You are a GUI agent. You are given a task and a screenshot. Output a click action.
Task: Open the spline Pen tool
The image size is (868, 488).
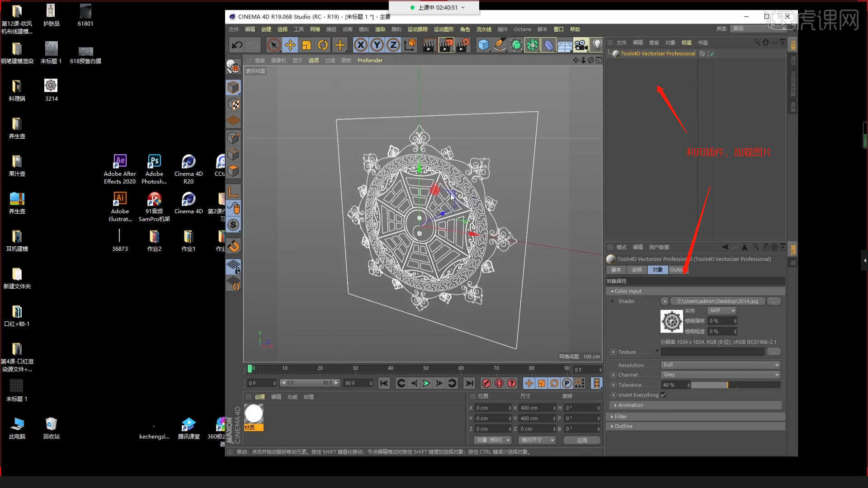coord(500,45)
